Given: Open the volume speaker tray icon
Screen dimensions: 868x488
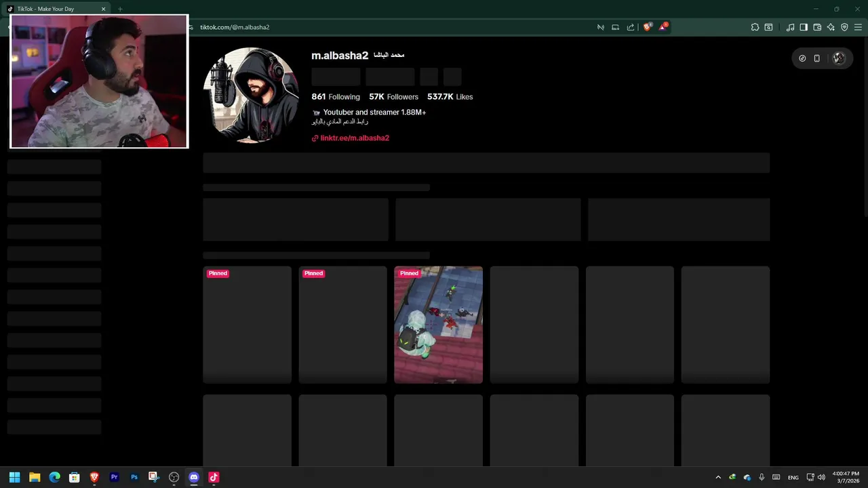Looking at the screenshot, I should click(821, 477).
